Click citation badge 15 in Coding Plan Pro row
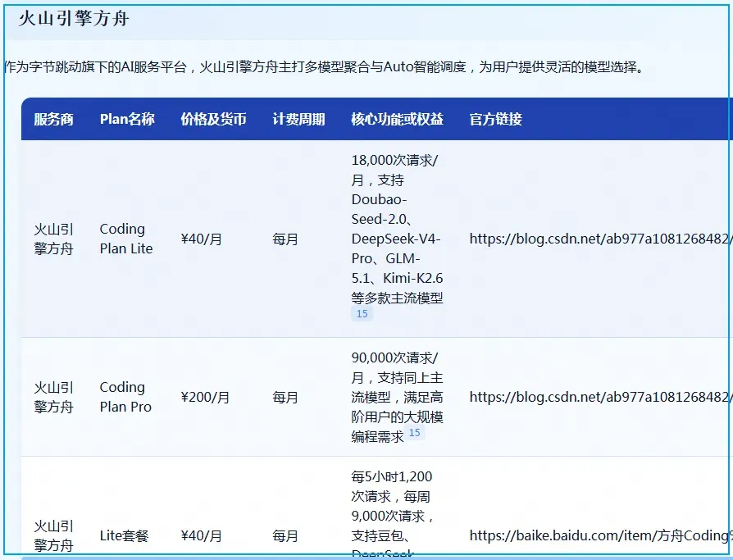The height and width of the screenshot is (560, 733). coord(414,432)
